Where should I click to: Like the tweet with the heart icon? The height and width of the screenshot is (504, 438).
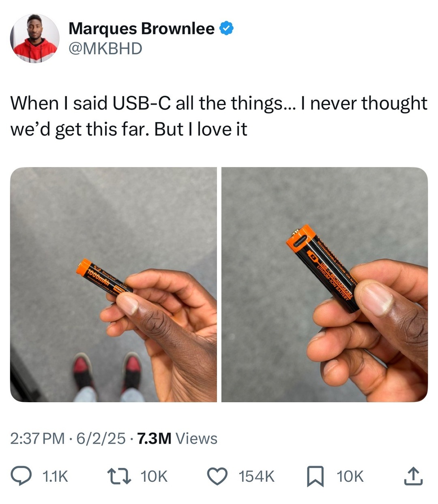pos(218,476)
